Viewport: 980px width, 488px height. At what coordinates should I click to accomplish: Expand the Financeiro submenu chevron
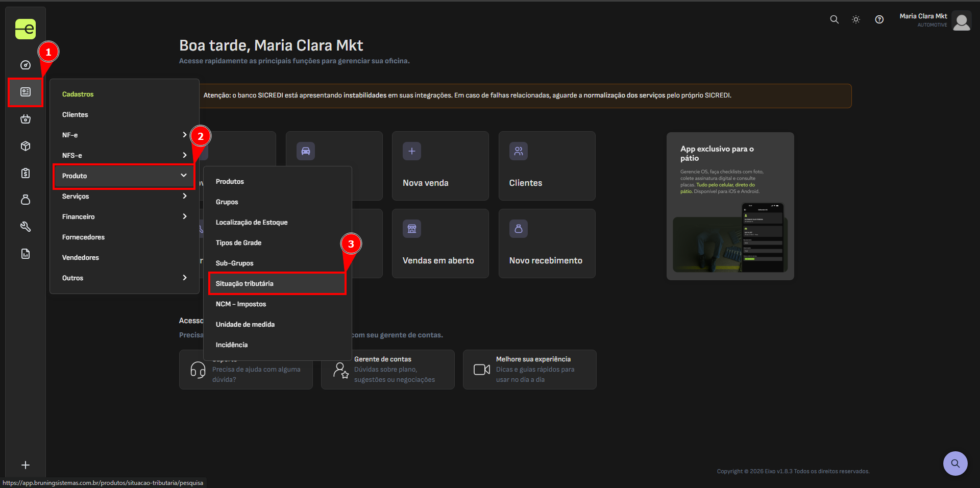tap(184, 216)
